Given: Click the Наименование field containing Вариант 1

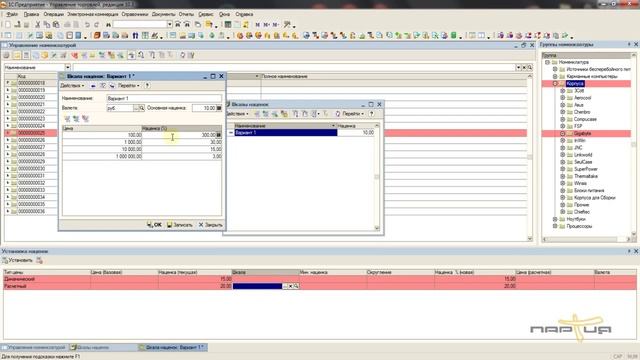Looking at the screenshot, I should click(x=164, y=98).
